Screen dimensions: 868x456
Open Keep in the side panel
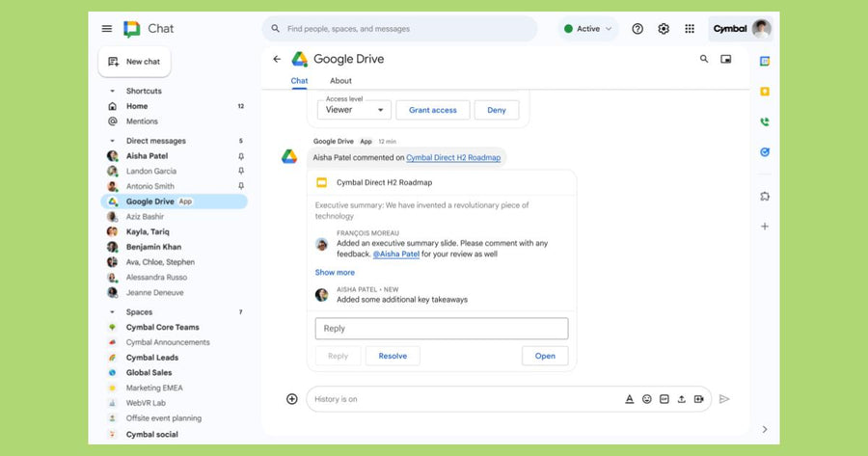pos(765,92)
